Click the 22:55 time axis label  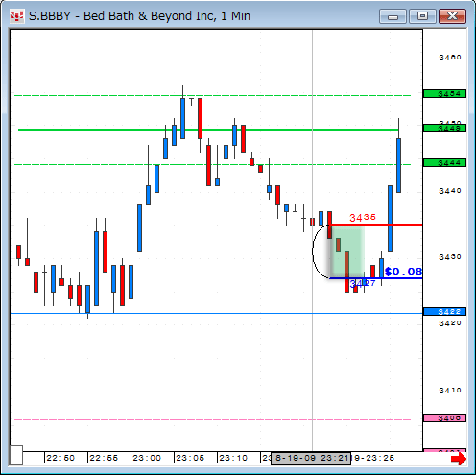pyautogui.click(x=104, y=458)
